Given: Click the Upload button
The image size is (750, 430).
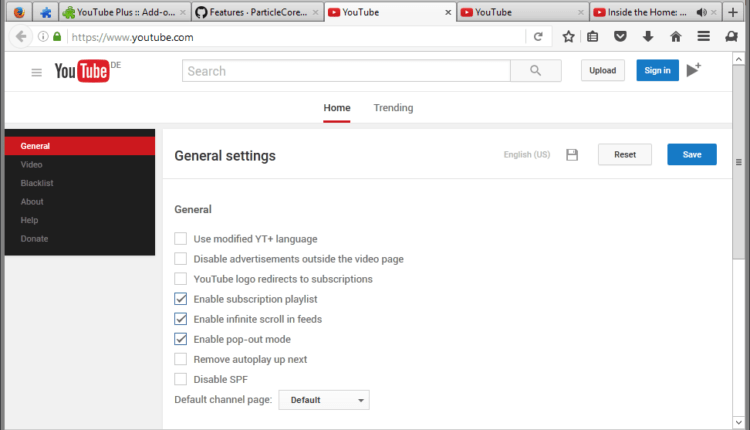Looking at the screenshot, I should [603, 70].
